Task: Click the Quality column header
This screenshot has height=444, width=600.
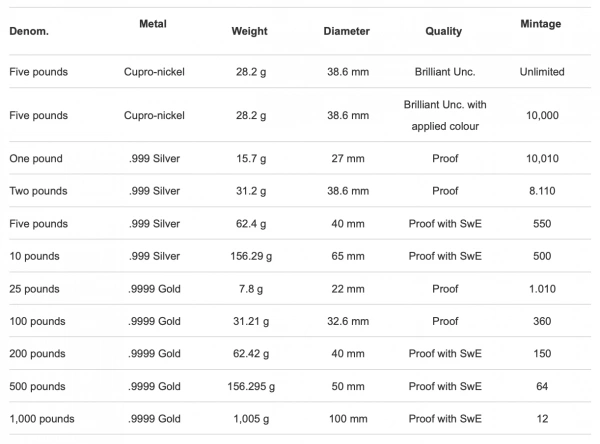Action: [x=444, y=31]
